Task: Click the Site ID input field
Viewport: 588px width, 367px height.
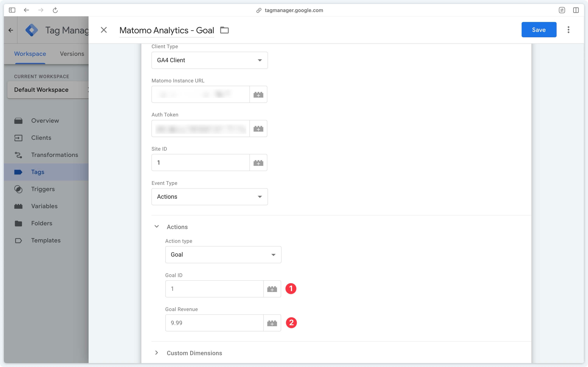Action: coord(200,163)
